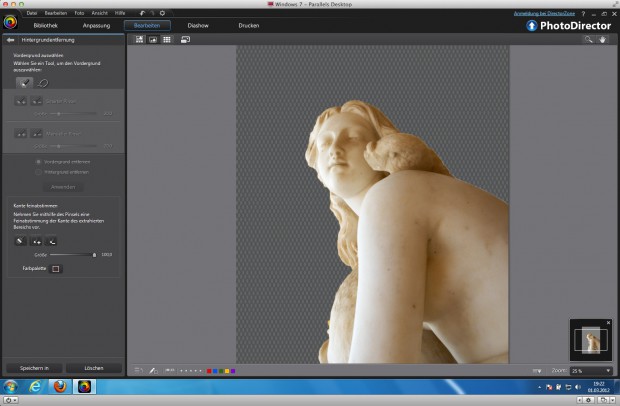Click the help question mark icon
Screen dimensions: 620x406
tap(583, 14)
